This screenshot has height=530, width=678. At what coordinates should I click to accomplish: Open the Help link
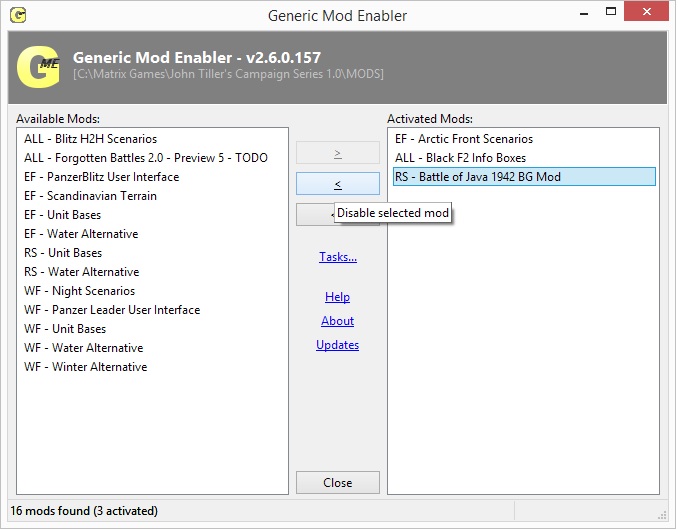[337, 297]
